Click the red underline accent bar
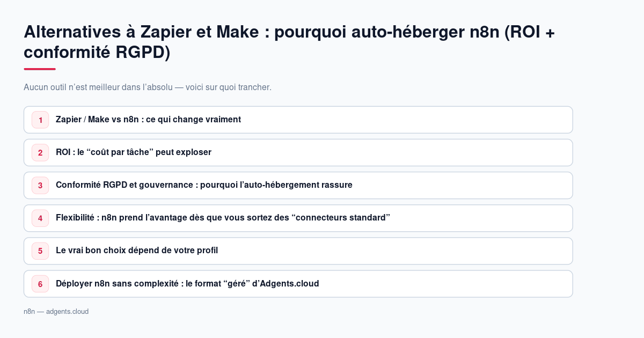644x338 pixels. coord(40,69)
